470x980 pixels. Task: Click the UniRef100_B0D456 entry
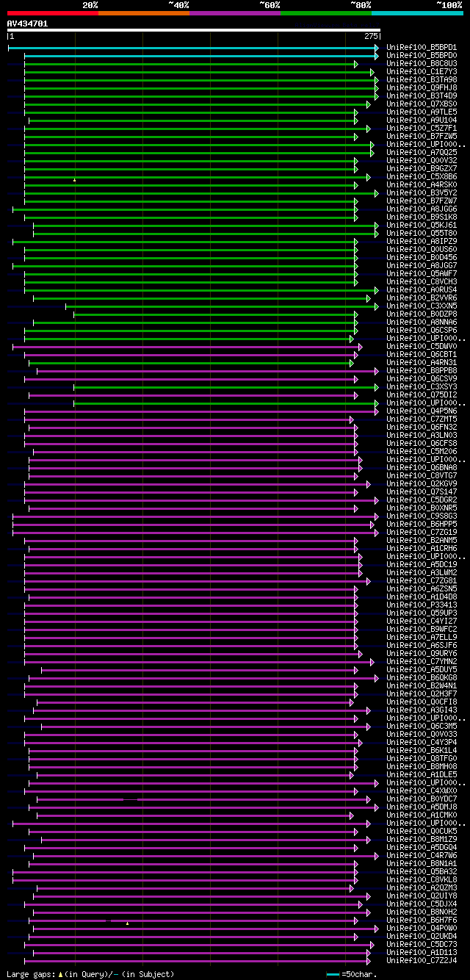(422, 258)
